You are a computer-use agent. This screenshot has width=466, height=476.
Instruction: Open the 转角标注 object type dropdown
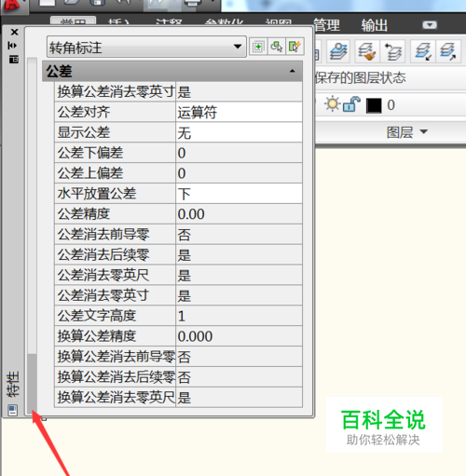click(x=146, y=47)
